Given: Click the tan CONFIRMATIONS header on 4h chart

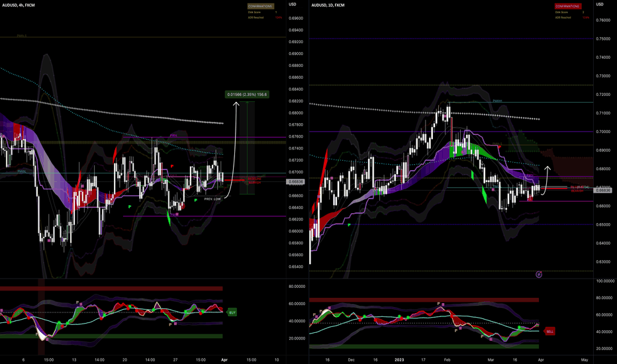Looking at the screenshot, I should pos(260,7).
